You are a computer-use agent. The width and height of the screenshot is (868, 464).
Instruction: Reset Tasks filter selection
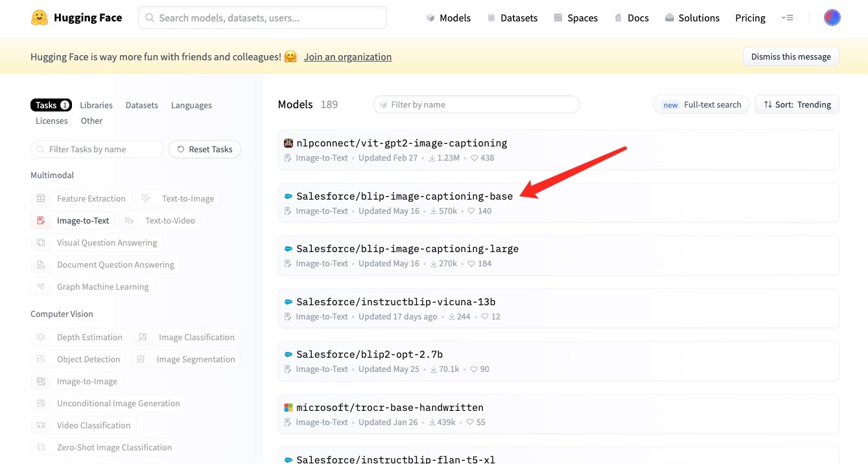[x=205, y=149]
